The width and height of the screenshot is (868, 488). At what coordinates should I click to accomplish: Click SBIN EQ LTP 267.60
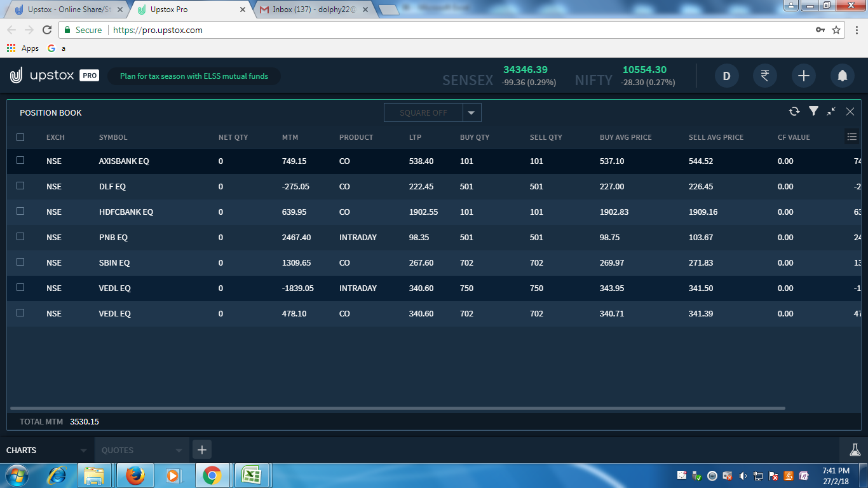click(421, 262)
